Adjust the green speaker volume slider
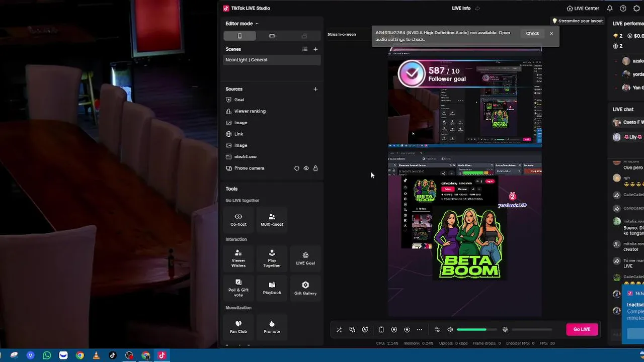This screenshot has height=362, width=644. coord(476,330)
